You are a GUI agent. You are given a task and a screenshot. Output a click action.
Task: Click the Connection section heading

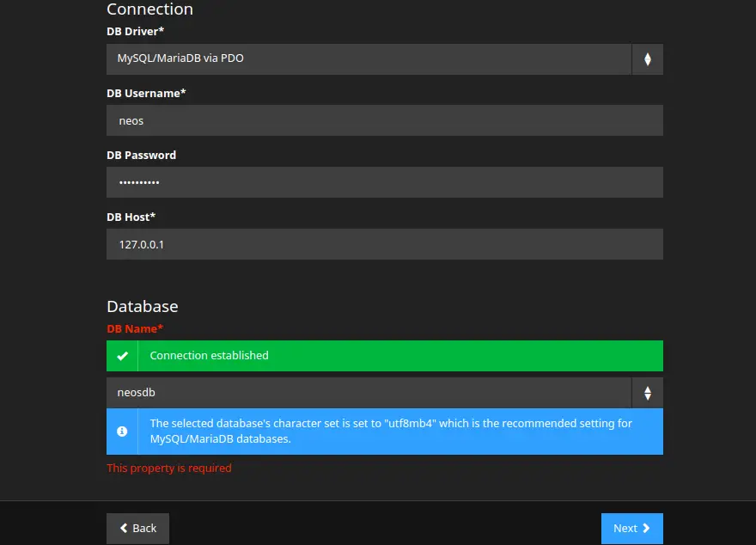click(150, 9)
